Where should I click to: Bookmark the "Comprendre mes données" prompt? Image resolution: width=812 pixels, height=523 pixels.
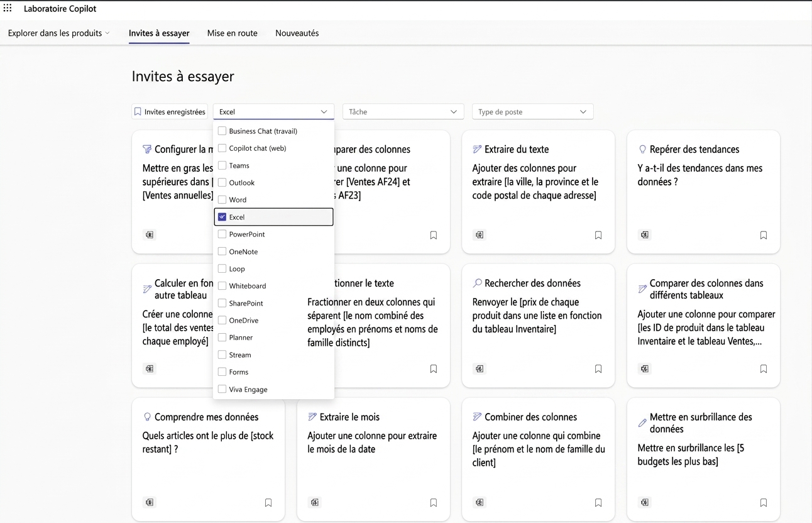(268, 503)
